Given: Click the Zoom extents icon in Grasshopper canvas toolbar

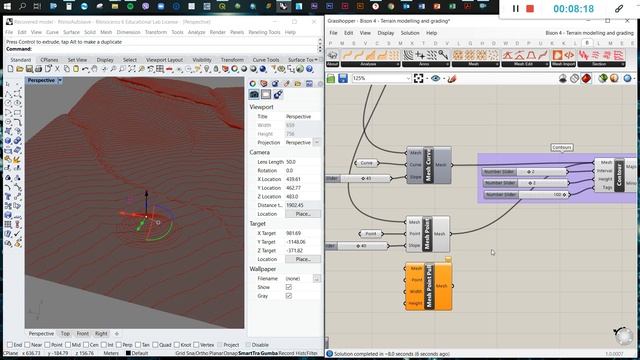Looking at the screenshot, I should 418,78.
